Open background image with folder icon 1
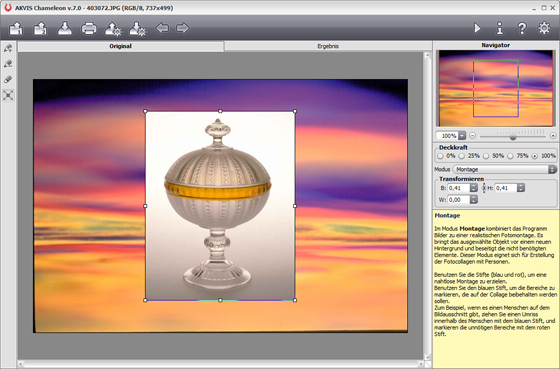560x369 pixels. pyautogui.click(x=16, y=29)
